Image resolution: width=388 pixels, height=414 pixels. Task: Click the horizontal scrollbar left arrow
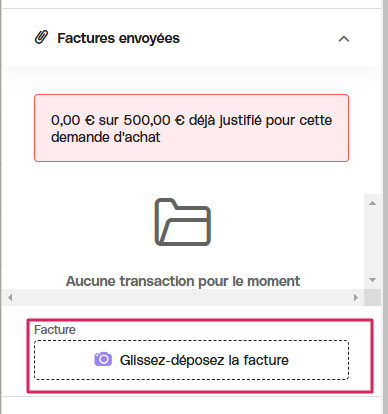pos(10,297)
